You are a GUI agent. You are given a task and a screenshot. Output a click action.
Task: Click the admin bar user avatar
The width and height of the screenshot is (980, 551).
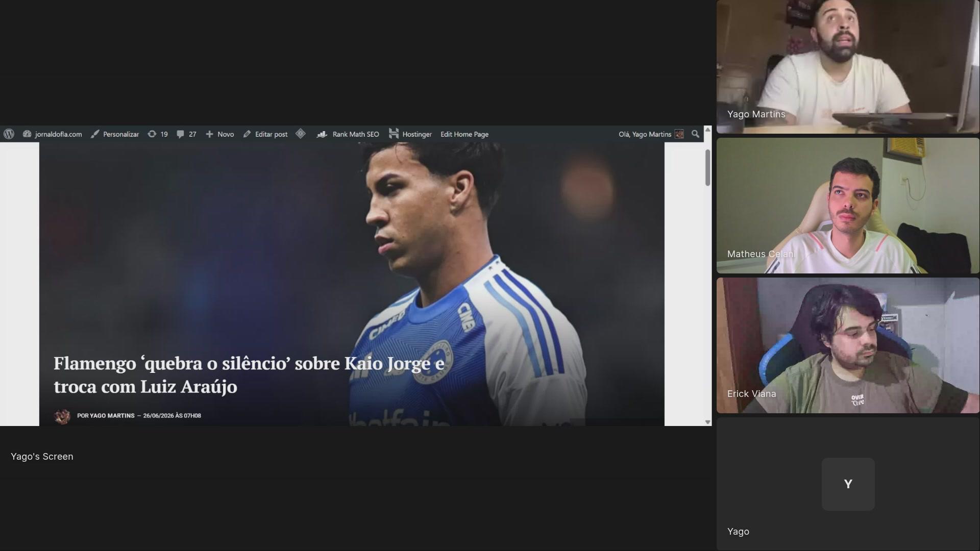pyautogui.click(x=679, y=134)
